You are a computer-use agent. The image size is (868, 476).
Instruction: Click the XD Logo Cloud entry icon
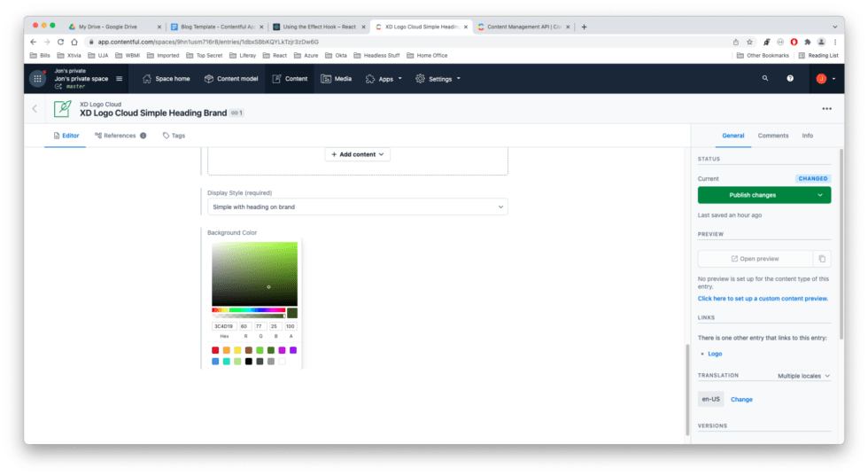pos(63,109)
